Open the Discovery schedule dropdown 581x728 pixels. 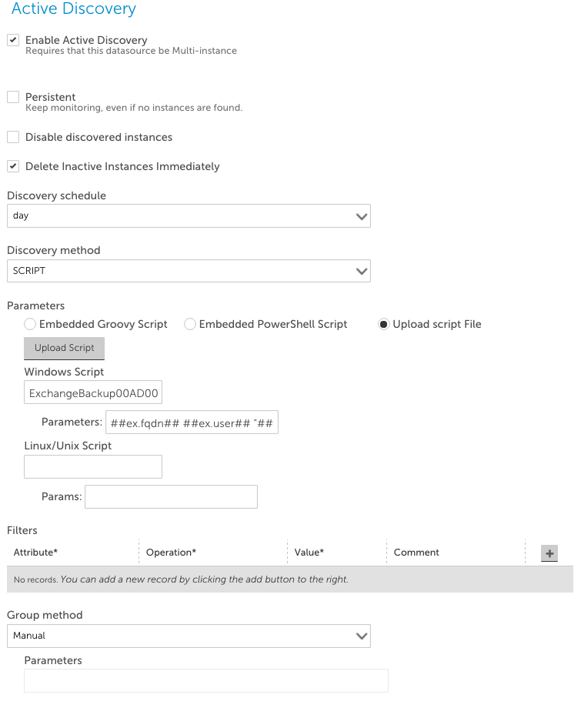tap(189, 216)
